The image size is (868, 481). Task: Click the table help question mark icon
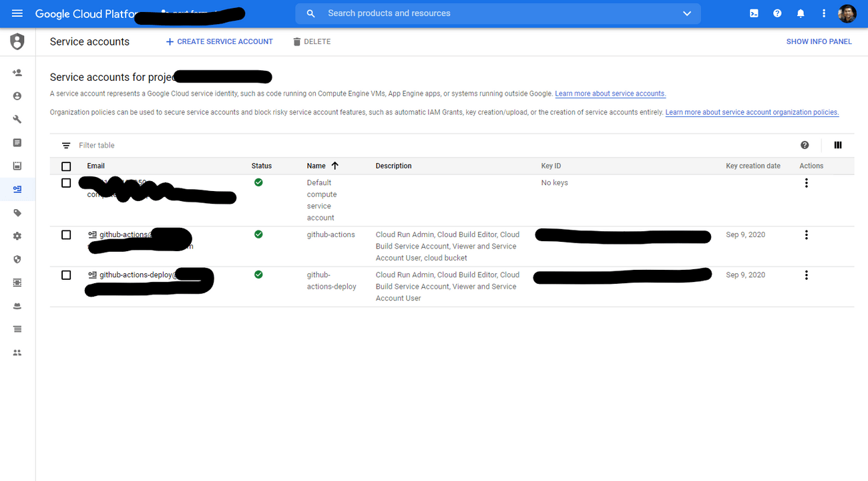pos(805,145)
